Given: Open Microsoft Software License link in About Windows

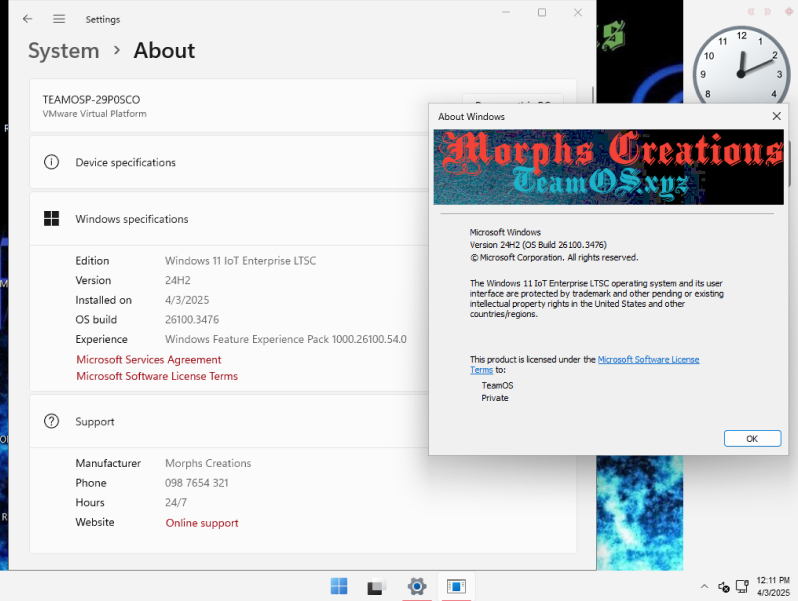Looking at the screenshot, I should 648,360.
